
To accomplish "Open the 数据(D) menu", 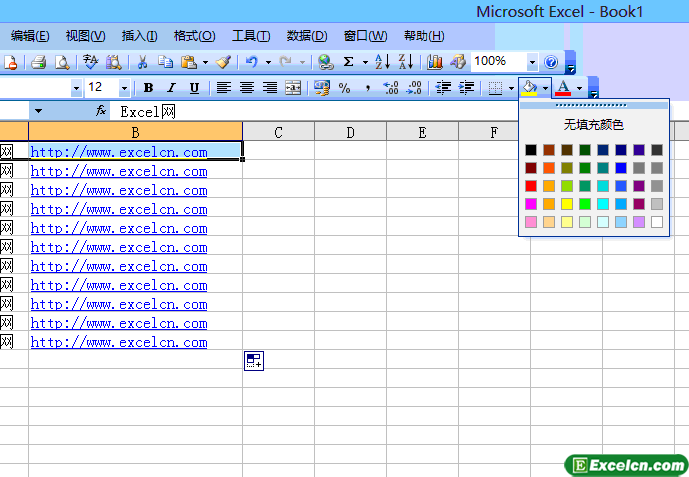I will (306, 36).
